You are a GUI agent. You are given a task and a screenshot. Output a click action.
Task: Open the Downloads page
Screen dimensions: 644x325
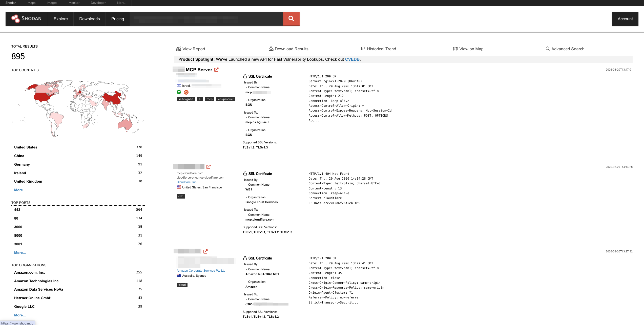click(x=90, y=19)
